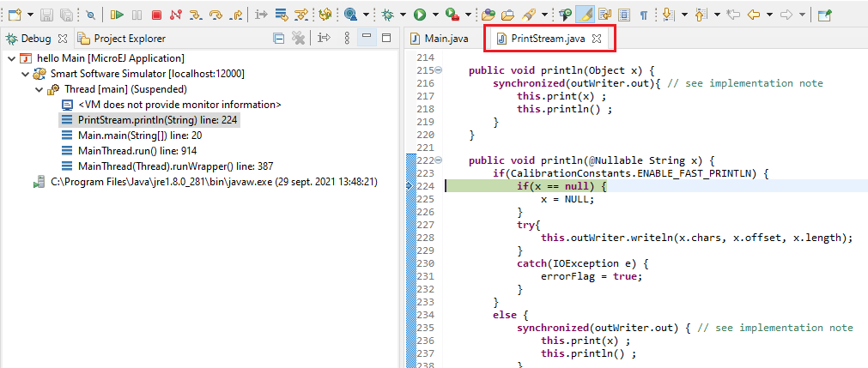Click the icon left of the highlighter
This screenshot has height=368, width=868.
click(x=565, y=15)
